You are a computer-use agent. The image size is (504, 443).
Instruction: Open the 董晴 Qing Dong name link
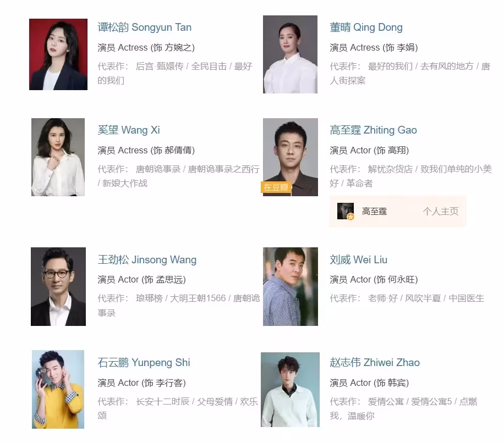point(366,27)
